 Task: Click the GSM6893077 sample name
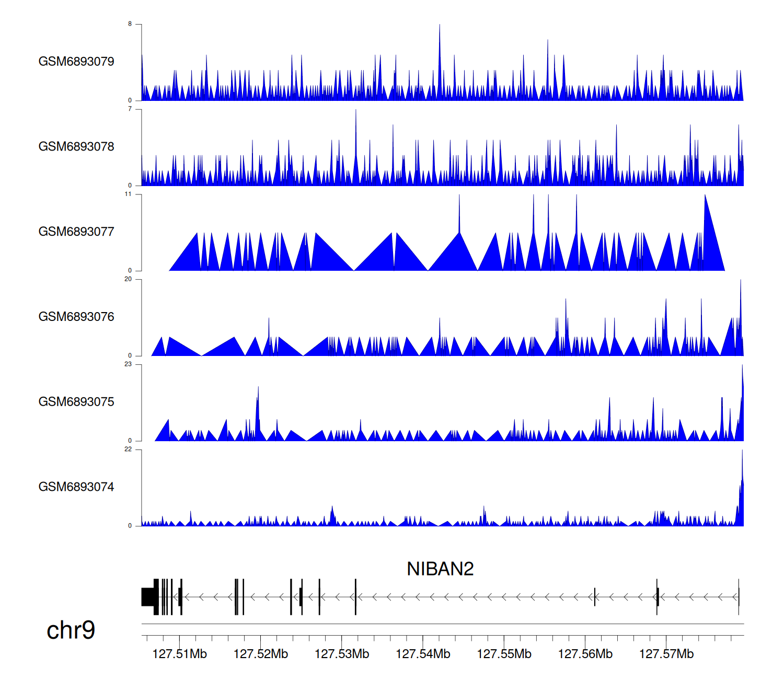tap(76, 232)
